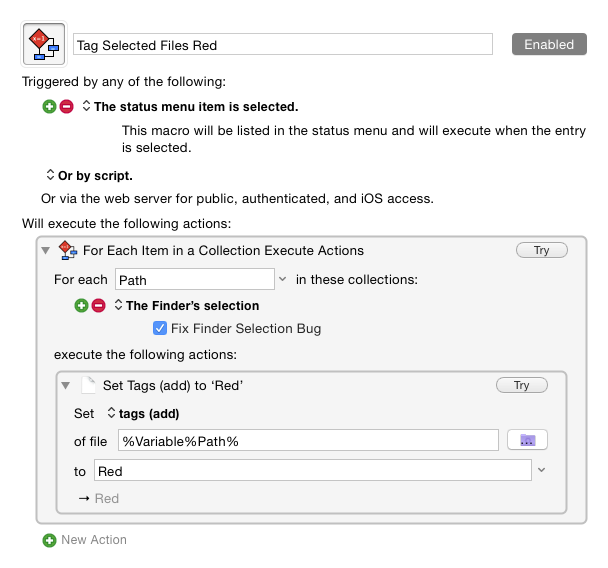Remove the status menu trigger

[66, 106]
